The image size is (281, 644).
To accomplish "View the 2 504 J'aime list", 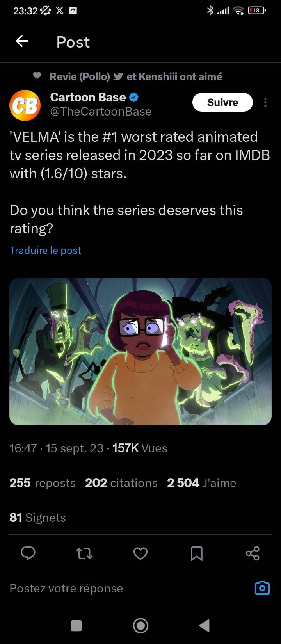I will tap(201, 483).
